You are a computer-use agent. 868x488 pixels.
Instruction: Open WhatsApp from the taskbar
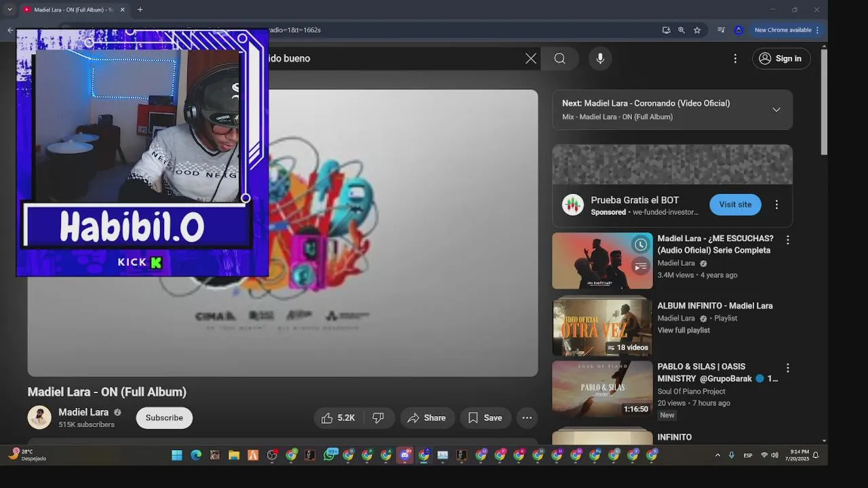[330, 455]
